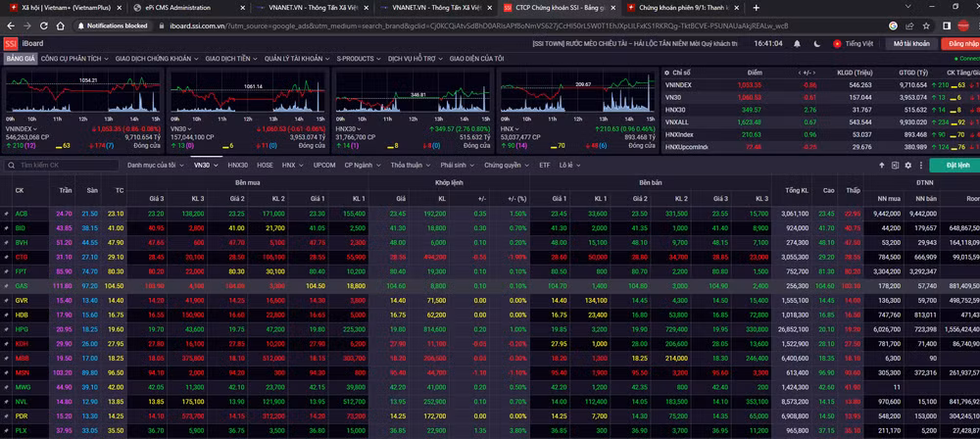Toggle dark mode moon icon

pyautogui.click(x=817, y=44)
